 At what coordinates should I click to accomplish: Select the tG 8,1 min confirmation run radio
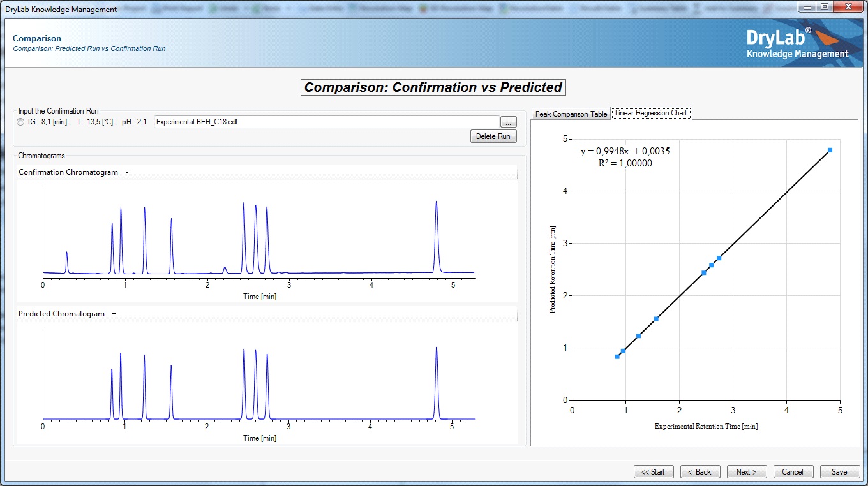click(21, 122)
